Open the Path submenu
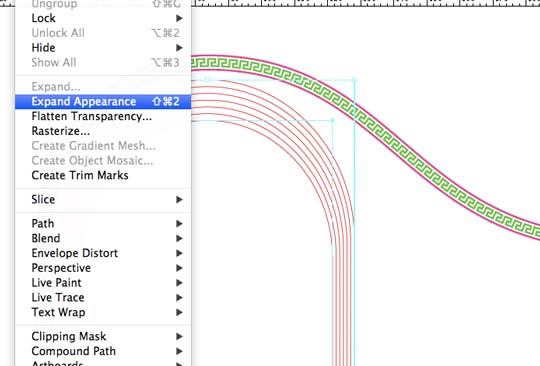 [103, 224]
